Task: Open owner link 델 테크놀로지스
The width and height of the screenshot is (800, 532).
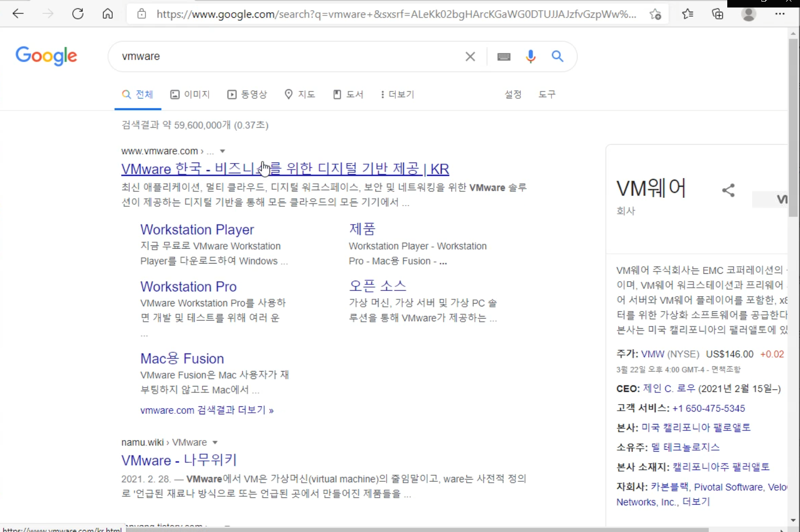Action: click(x=686, y=448)
